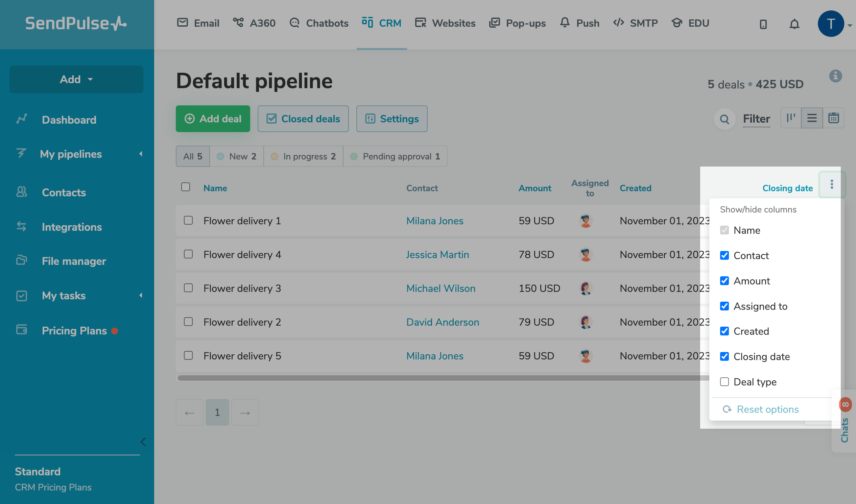Click the Filter link
This screenshot has width=856, height=504.
coord(756,119)
